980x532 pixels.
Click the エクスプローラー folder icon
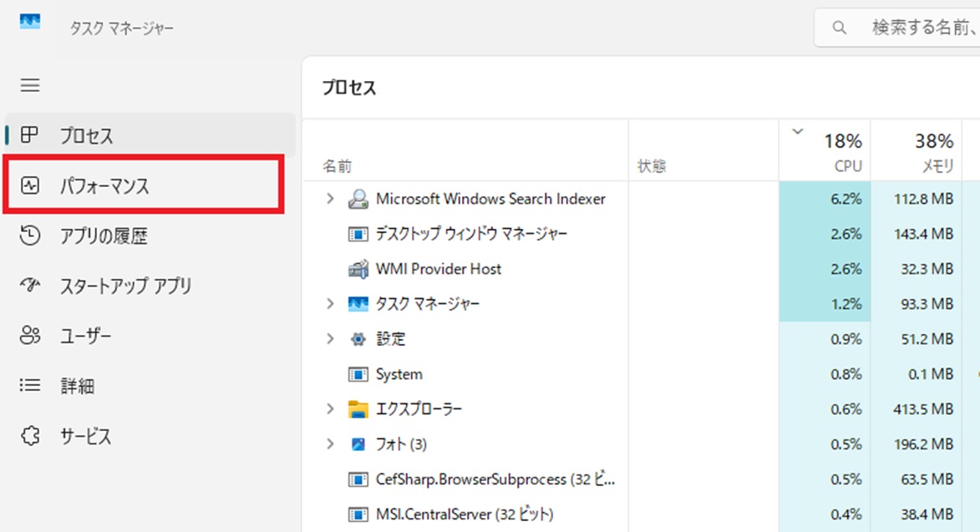click(358, 409)
